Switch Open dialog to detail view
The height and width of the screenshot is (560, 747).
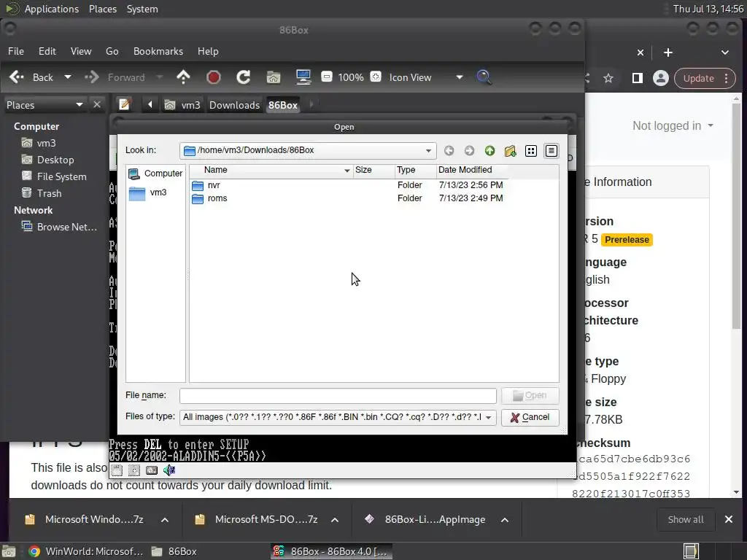[x=551, y=151]
